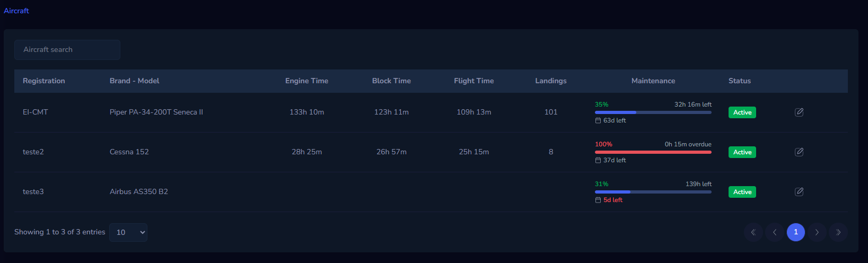This screenshot has width=868, height=263.
Task: Focus the Aircraft search field
Action: (x=67, y=50)
